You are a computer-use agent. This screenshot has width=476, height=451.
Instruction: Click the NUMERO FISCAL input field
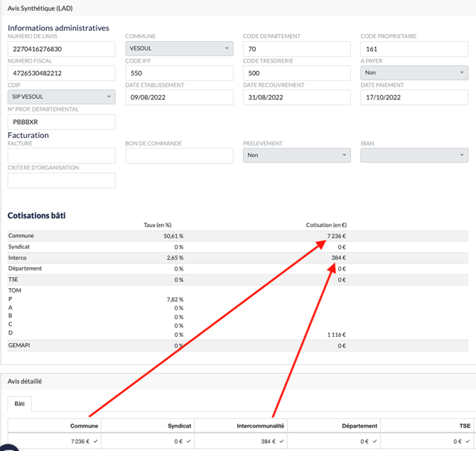pos(61,73)
